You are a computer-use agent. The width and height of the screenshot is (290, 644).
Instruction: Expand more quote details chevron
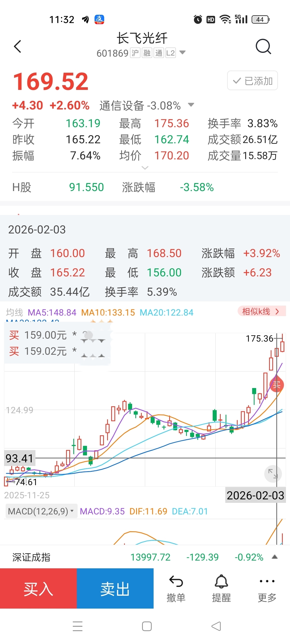click(x=145, y=168)
